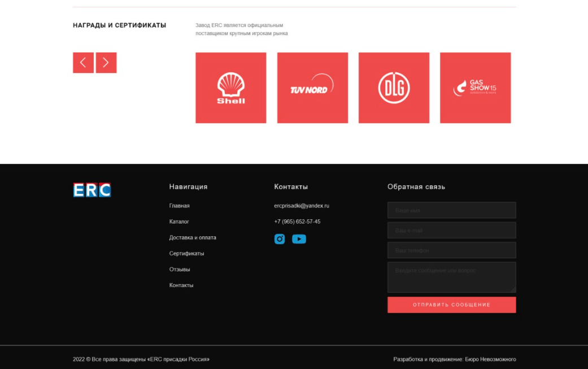Open the YouTube icon link
Screen dimensions: 588x369
coord(299,239)
